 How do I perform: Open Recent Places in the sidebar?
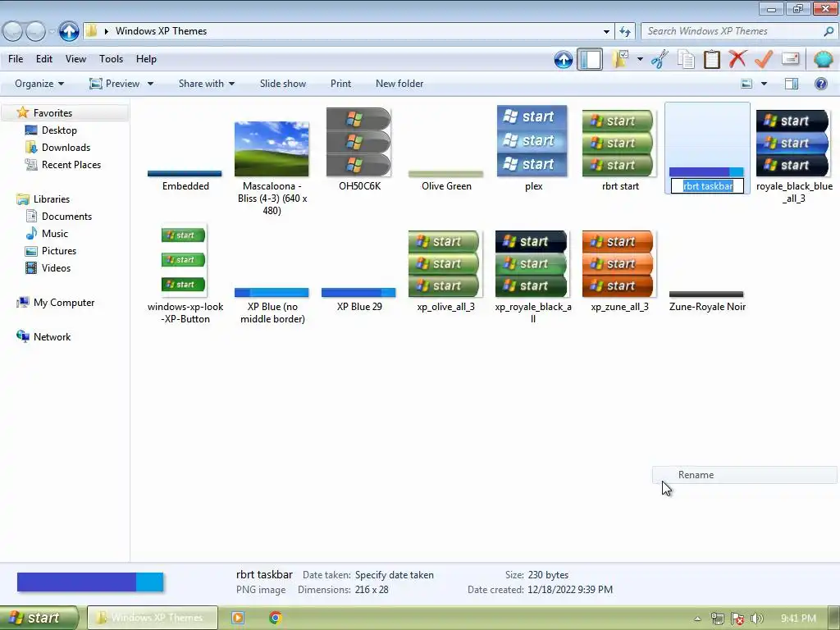pyautogui.click(x=71, y=164)
